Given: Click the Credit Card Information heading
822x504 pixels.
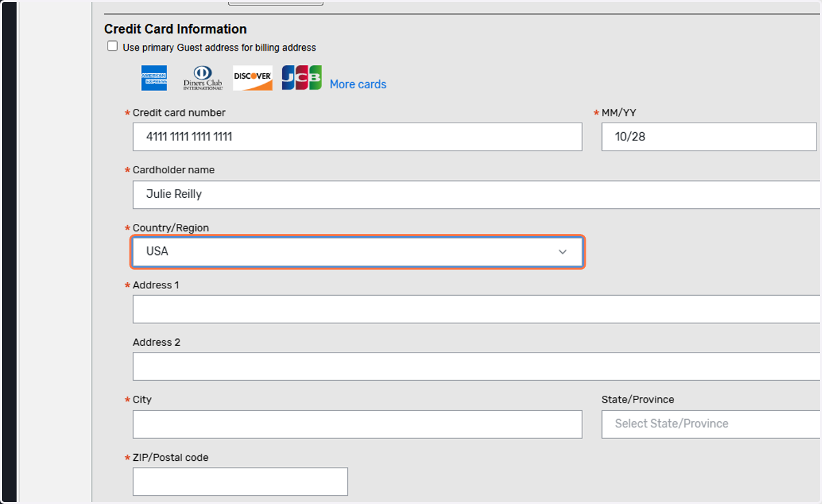Looking at the screenshot, I should point(175,29).
